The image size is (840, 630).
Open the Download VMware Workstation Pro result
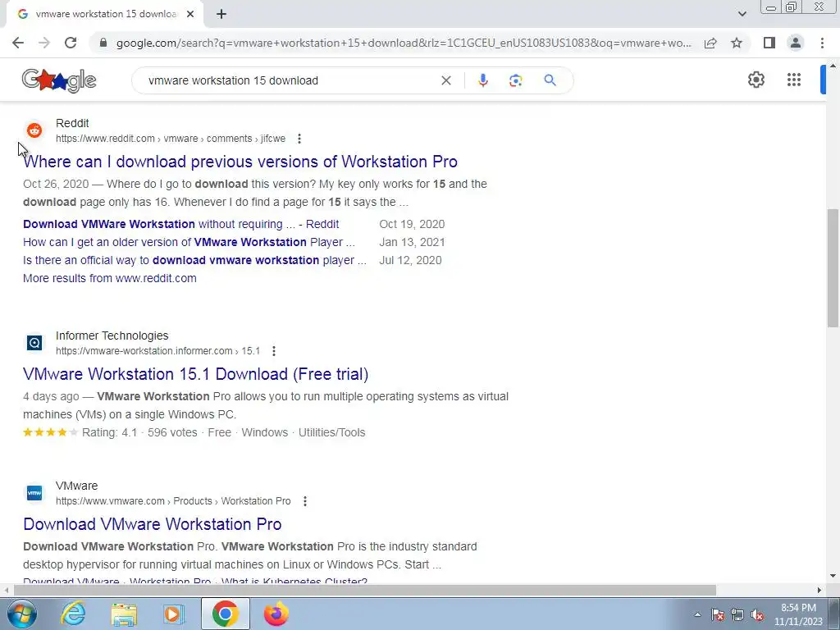[152, 524]
